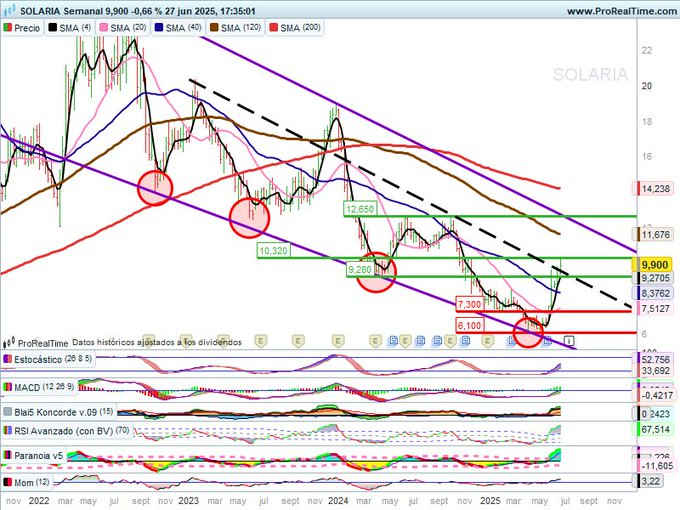Viewport: 680px width, 510px height.
Task: Click 'Datos históricos ajustados a los dividendos' text
Action: pos(157,342)
